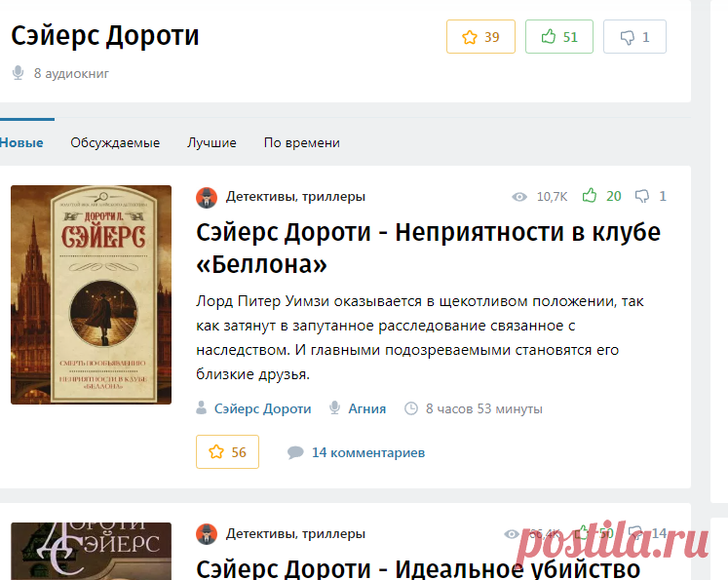
Task: Click the narrator microphone icon beside Агния
Action: 334,408
